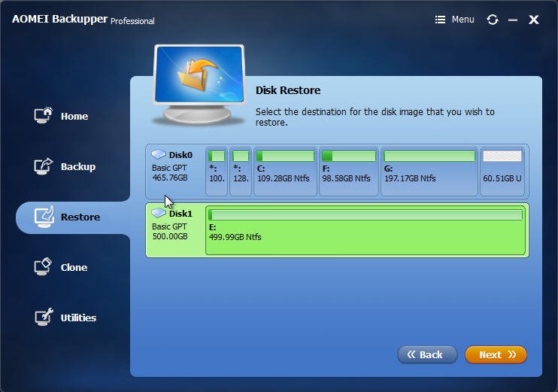Open the Menu text

[463, 20]
